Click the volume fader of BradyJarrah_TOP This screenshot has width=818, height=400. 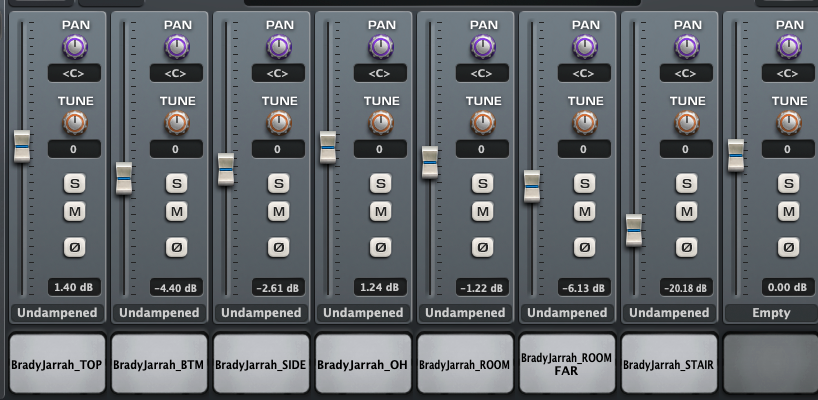pos(22,147)
